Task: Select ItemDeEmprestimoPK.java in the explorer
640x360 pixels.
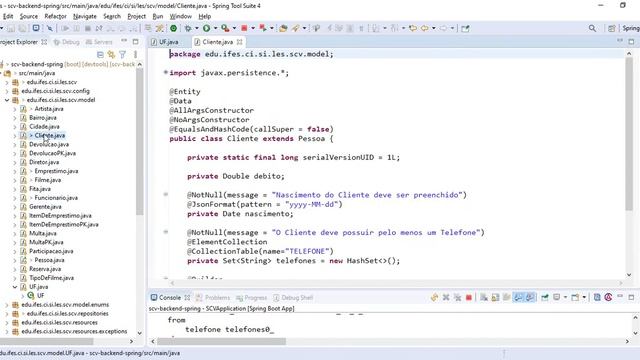Action: tap(64, 224)
